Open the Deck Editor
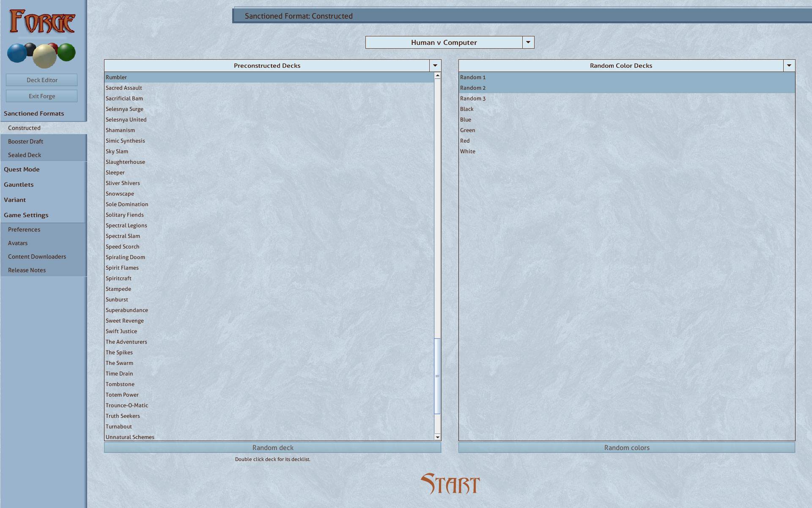This screenshot has width=812, height=508. point(41,80)
